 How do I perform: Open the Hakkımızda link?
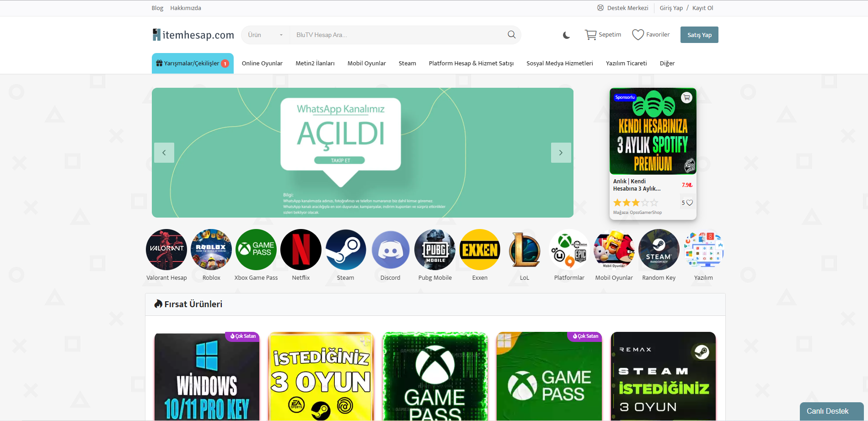[x=186, y=8]
